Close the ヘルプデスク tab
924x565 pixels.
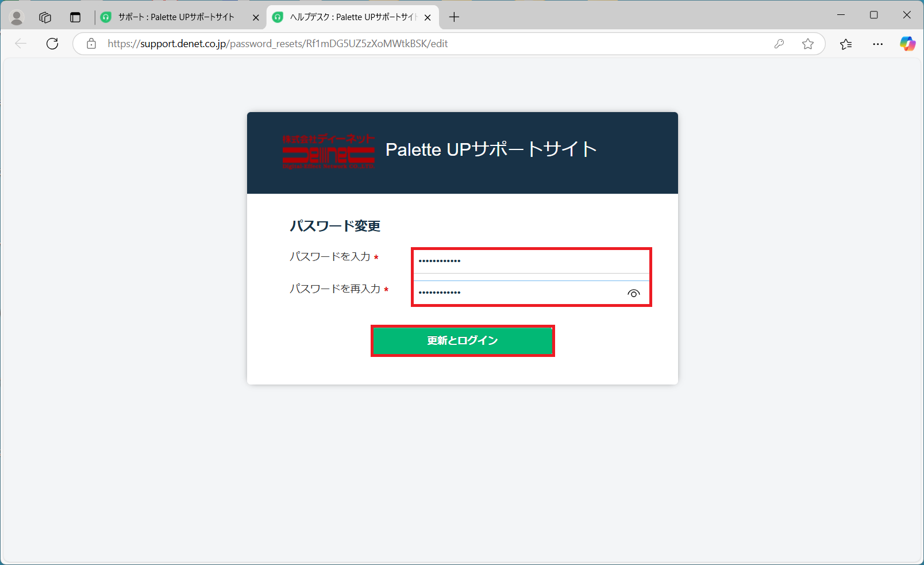coord(428,18)
